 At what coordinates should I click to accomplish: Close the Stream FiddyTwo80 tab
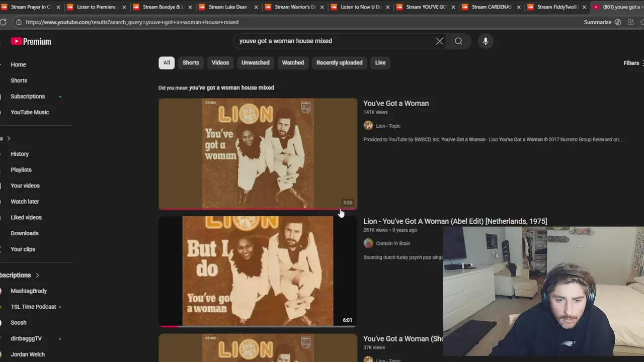tap(584, 7)
